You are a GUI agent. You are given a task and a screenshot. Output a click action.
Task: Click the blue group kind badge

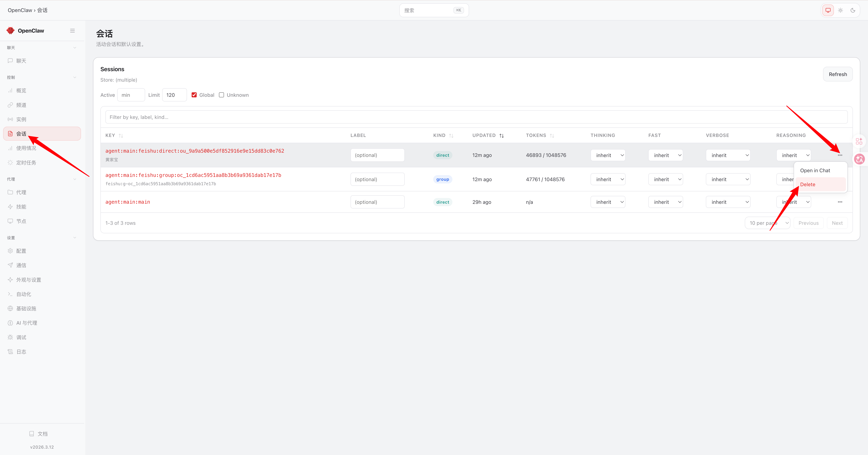pos(442,179)
